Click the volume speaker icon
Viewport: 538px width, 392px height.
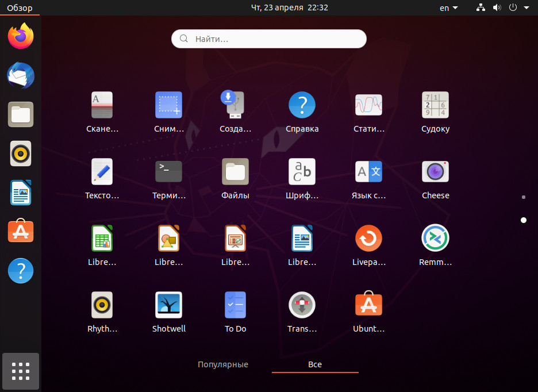click(497, 7)
